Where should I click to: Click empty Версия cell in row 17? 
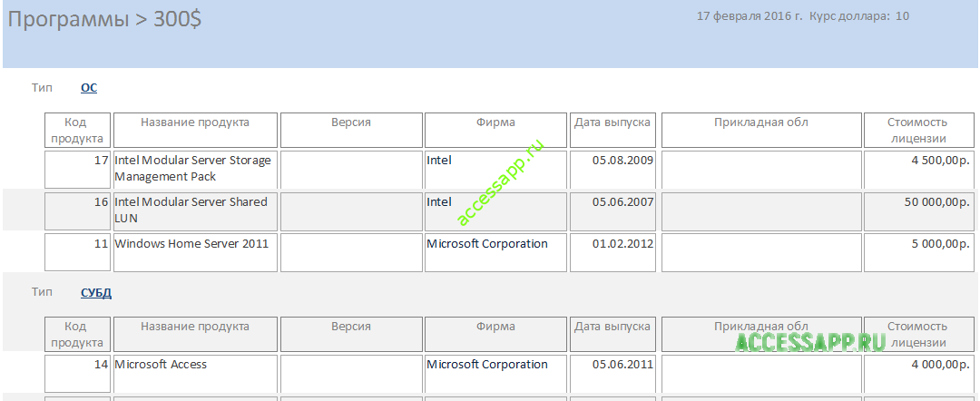pyautogui.click(x=351, y=170)
